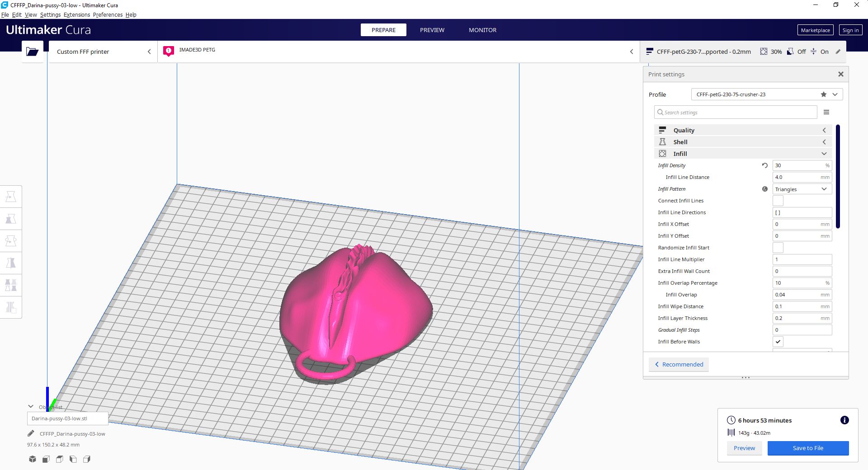Image resolution: width=868 pixels, height=470 pixels.
Task: Uncheck Infill Before Walls checkbox
Action: click(x=778, y=342)
